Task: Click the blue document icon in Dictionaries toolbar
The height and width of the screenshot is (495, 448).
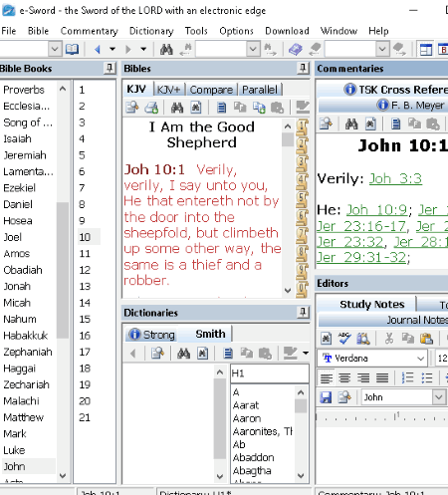Action: click(x=228, y=354)
